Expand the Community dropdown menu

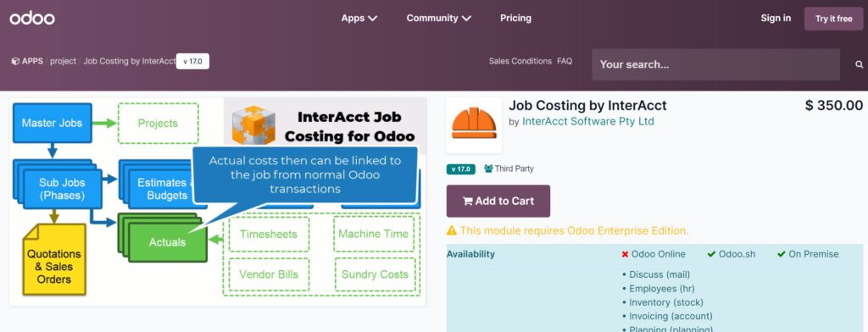coord(438,19)
